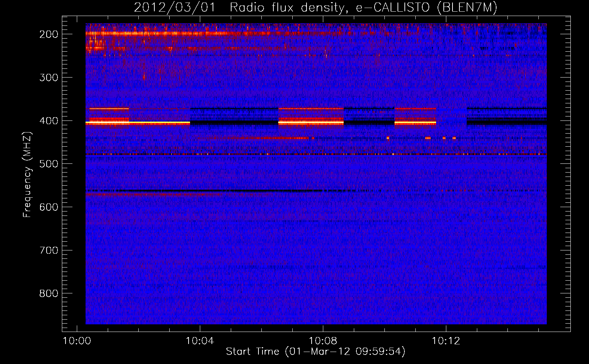Click the 800 frequency tick label
This screenshot has height=364, width=589.
tap(49, 293)
